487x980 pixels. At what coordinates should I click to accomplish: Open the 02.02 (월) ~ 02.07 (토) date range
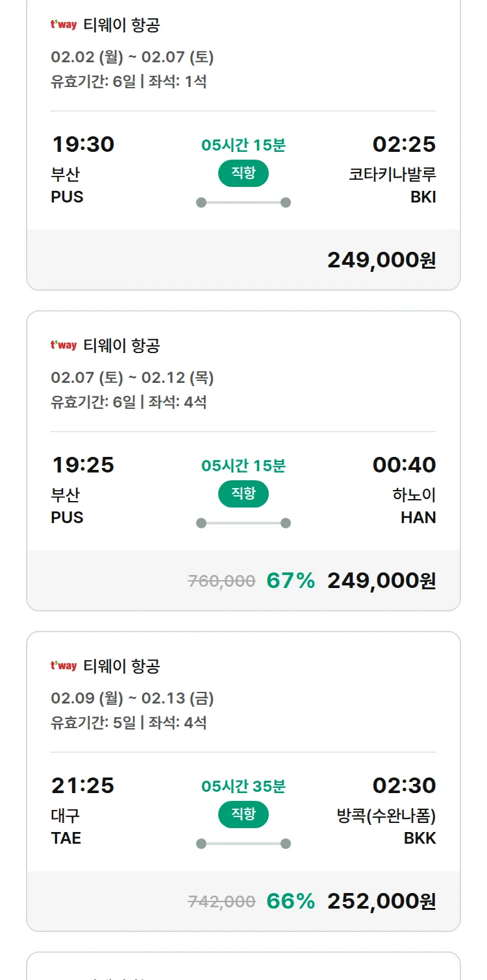132,57
